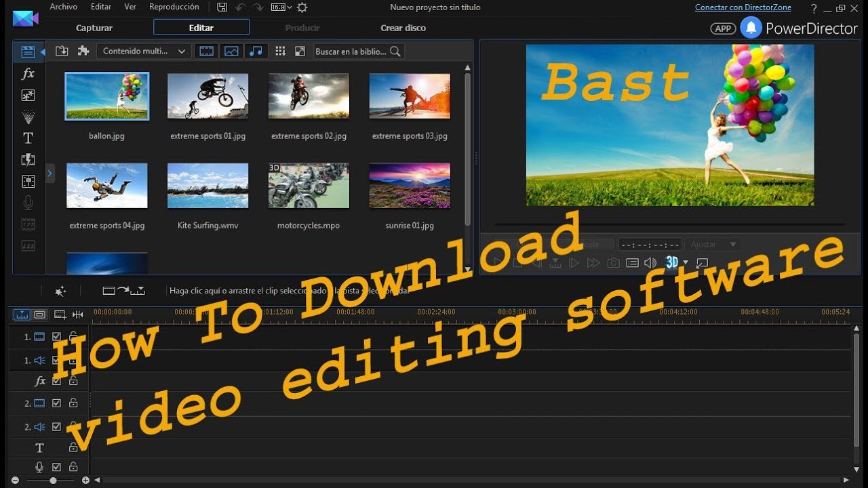Open the Voice-Over Recording Room
Image resolution: width=868 pixels, height=488 pixels.
tap(28, 203)
